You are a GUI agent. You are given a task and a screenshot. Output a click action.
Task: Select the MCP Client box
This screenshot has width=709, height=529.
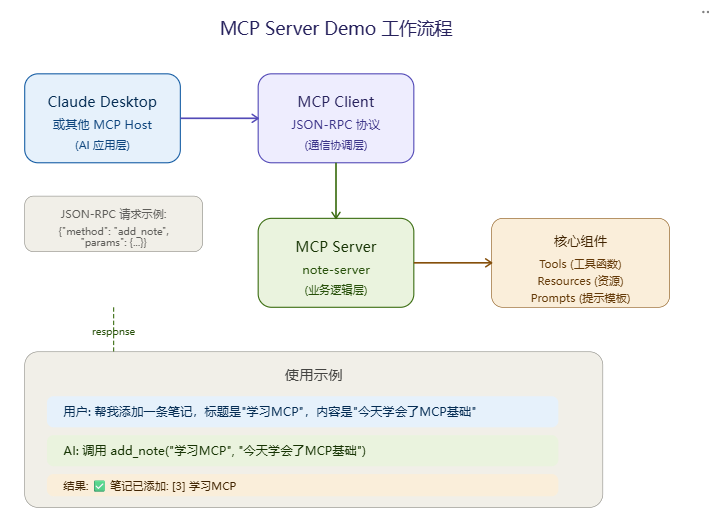336,118
